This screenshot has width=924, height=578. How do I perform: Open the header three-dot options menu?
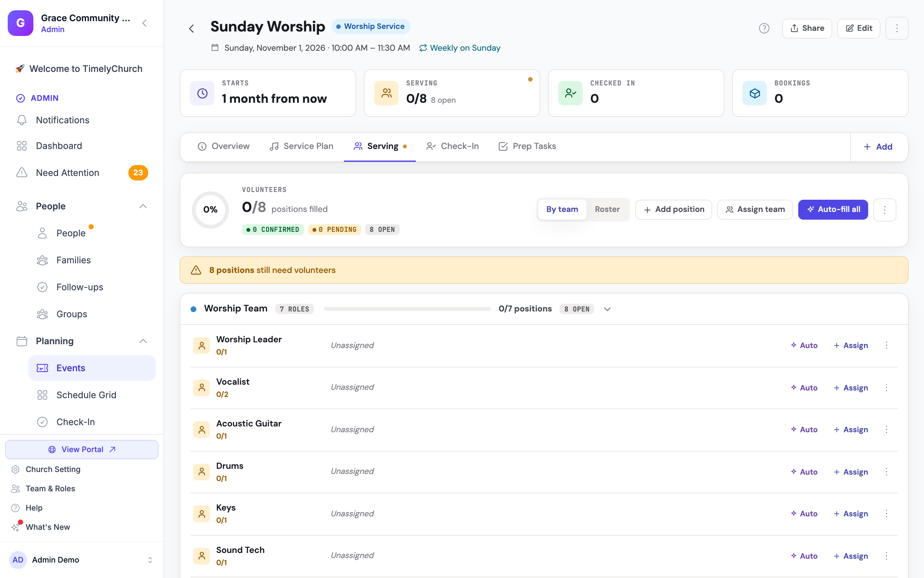897,28
